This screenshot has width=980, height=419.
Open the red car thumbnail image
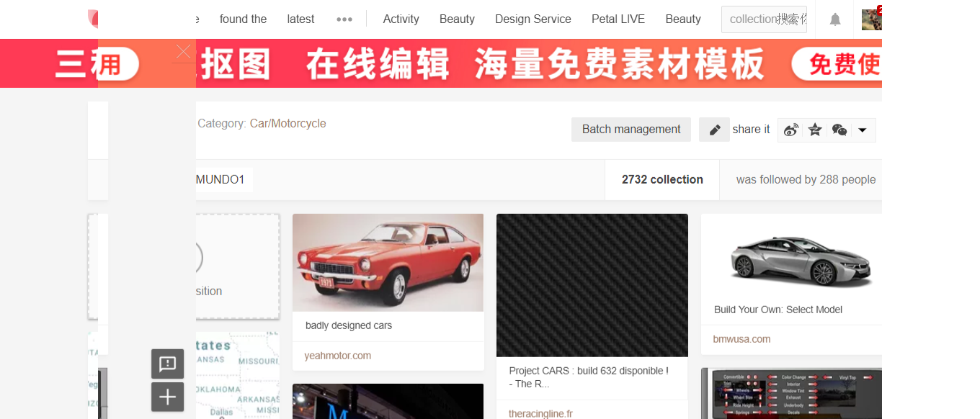[x=388, y=262]
